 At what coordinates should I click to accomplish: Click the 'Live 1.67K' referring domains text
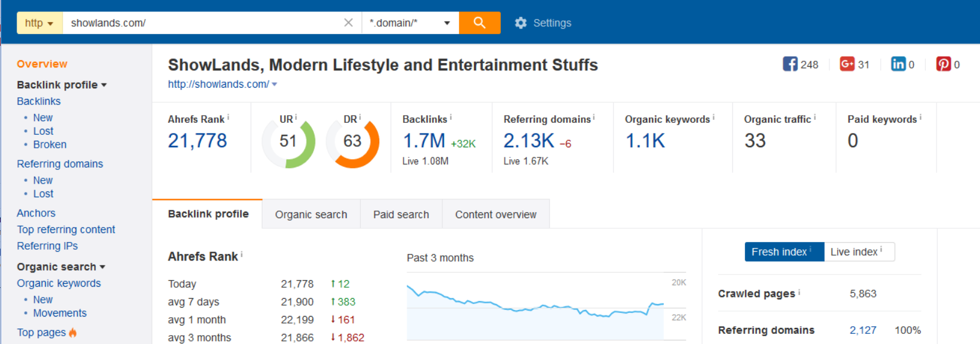click(526, 161)
